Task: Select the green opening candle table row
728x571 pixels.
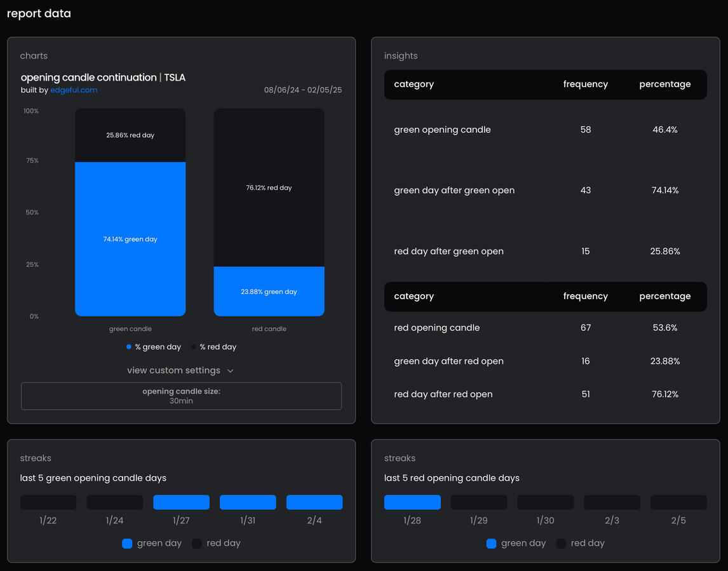Action: [x=545, y=130]
